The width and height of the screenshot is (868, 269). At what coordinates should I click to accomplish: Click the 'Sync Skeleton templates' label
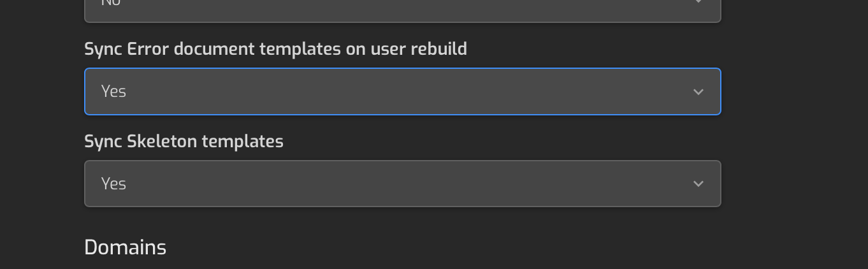[184, 141]
